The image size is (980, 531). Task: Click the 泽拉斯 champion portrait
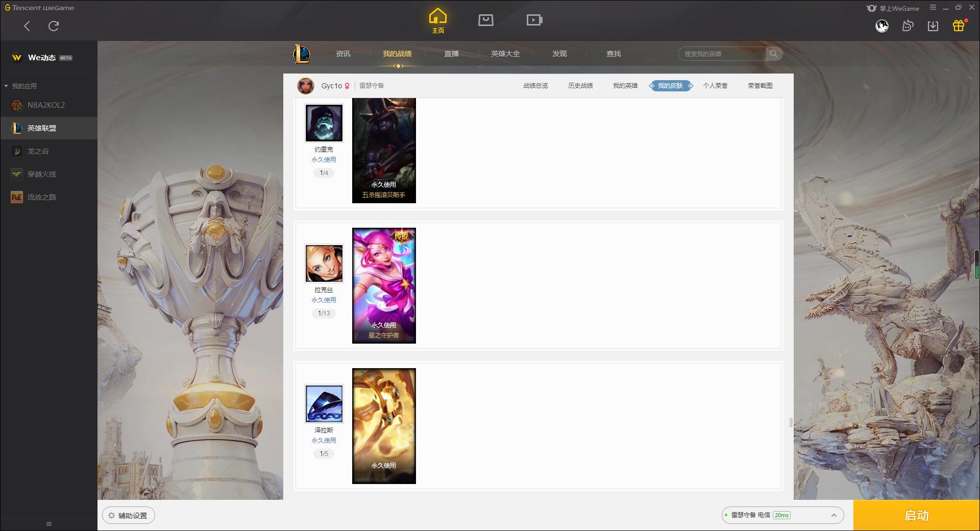pyautogui.click(x=324, y=404)
